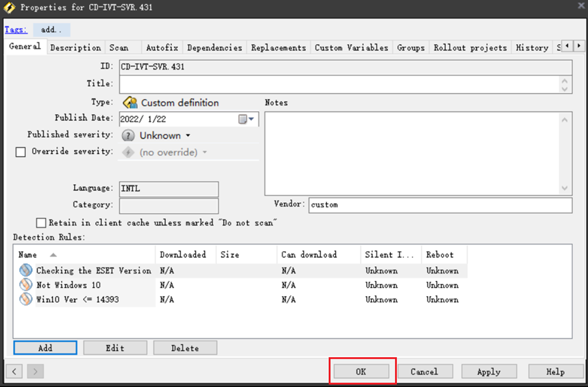Click the Custom definition type icon
The image size is (588, 387).
130,103
